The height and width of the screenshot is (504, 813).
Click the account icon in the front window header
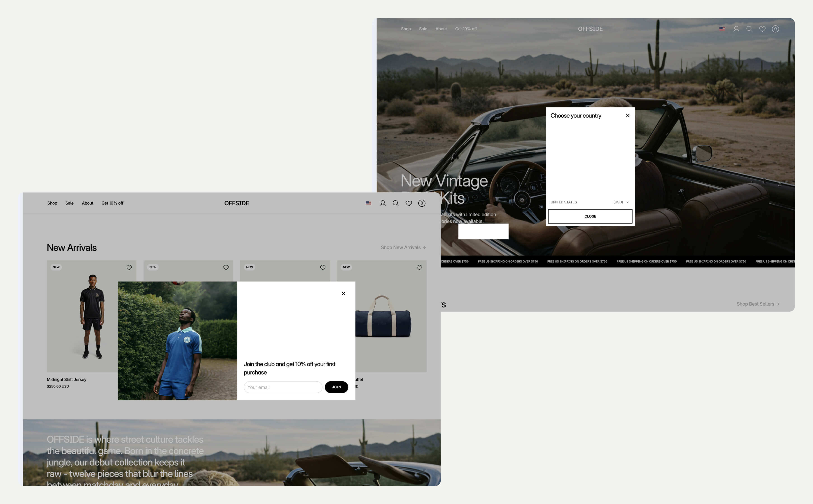click(x=382, y=203)
